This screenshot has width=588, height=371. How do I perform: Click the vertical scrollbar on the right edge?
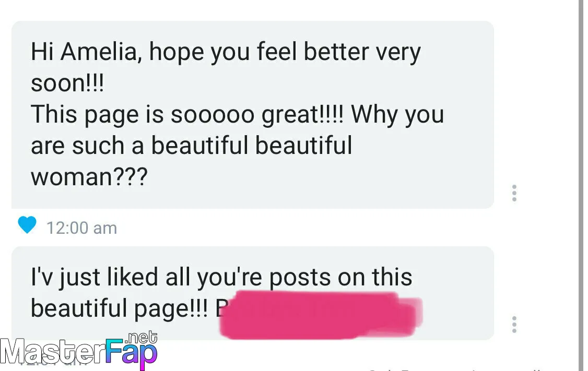(581, 186)
